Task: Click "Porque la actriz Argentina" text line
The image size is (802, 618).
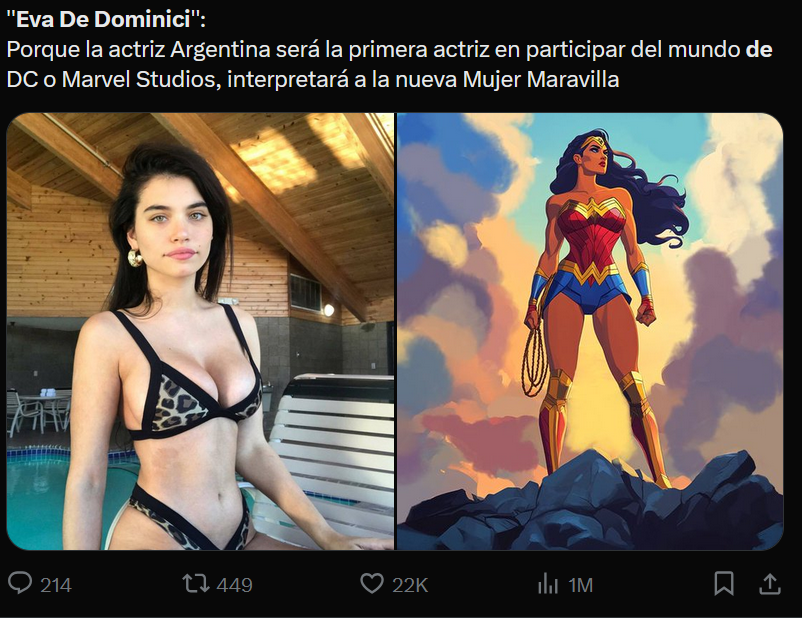Action: coord(139,50)
